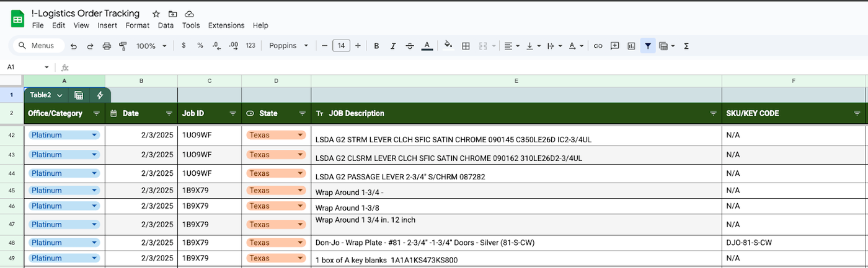Toggle the filter button in toolbar
The height and width of the screenshot is (268, 868).
(648, 46)
